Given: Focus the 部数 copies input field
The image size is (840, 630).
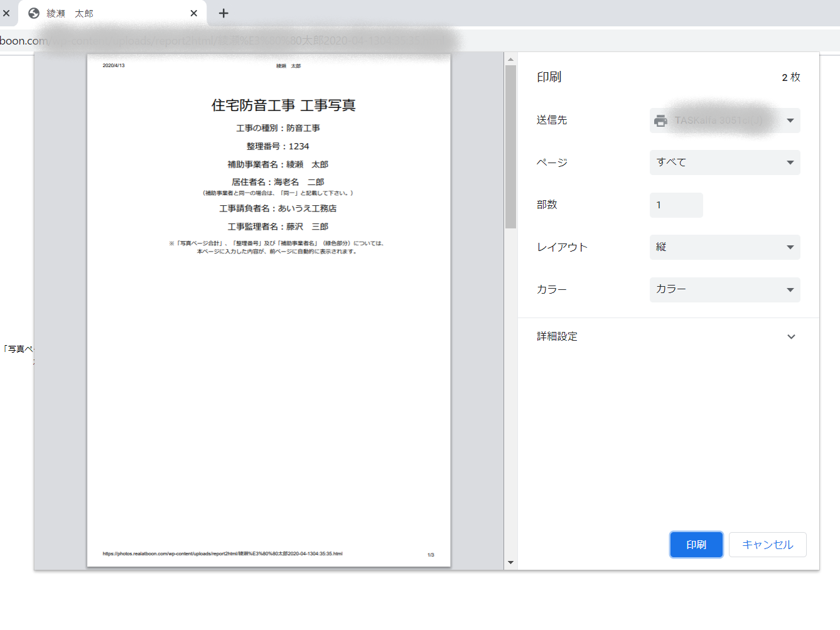Looking at the screenshot, I should point(676,205).
